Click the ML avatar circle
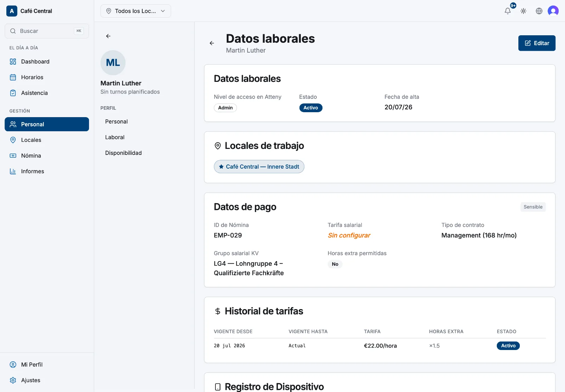The image size is (565, 392). (x=113, y=62)
